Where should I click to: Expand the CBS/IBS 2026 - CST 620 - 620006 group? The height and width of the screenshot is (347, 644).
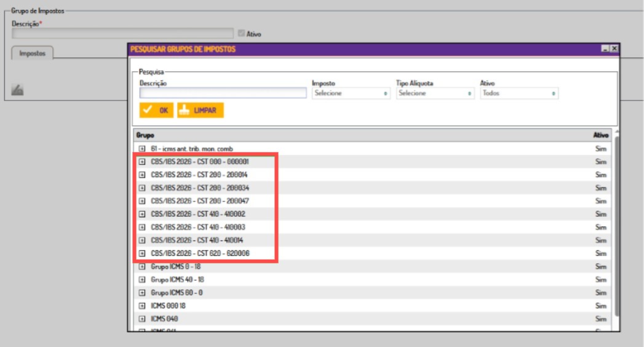coord(142,253)
